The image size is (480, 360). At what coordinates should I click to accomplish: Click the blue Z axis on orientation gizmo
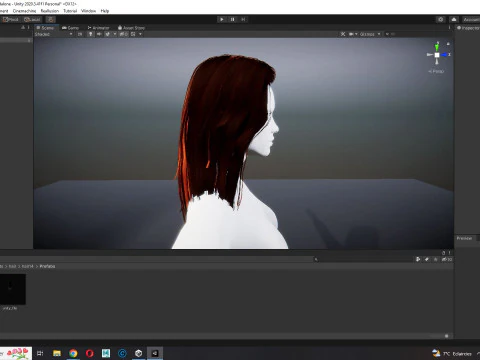(x=444, y=55)
